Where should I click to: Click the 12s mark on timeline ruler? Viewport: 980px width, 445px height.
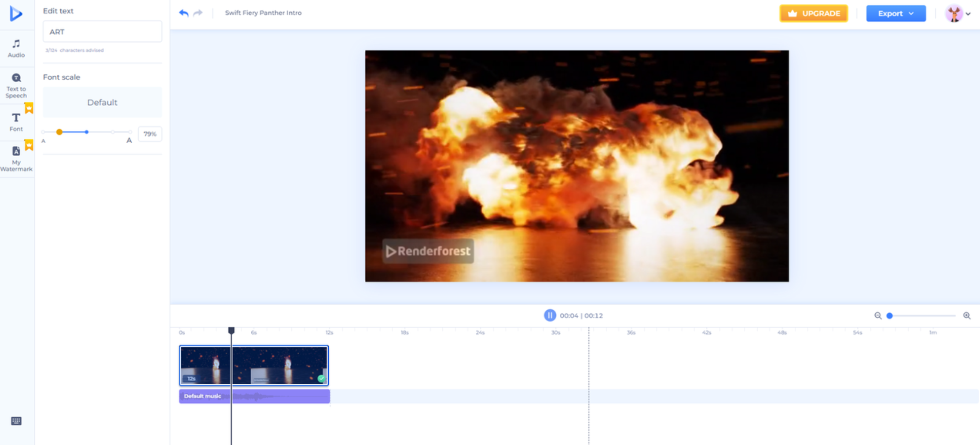pos(329,333)
